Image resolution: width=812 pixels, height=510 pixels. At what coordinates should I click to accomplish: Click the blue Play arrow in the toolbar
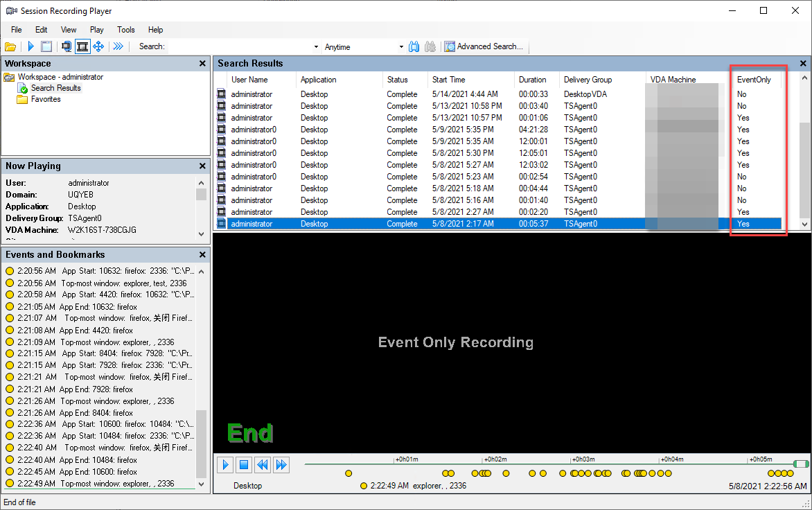coord(30,46)
